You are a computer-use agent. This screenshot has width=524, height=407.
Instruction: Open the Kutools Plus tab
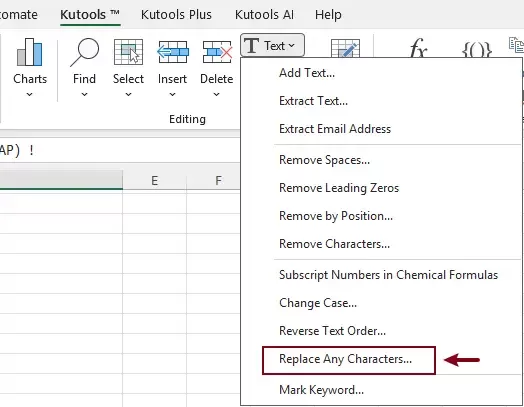coord(176,15)
